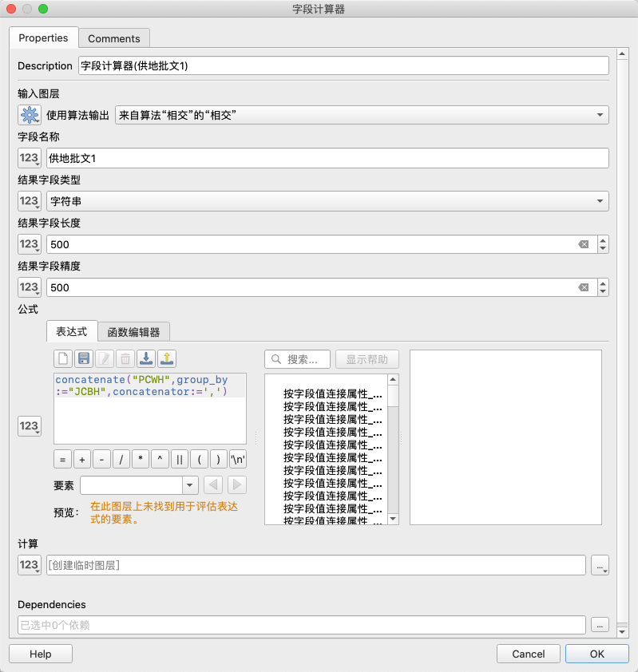Image resolution: width=638 pixels, height=672 pixels.
Task: Select the first 按字段值连接属性 list entry
Action: [332, 393]
